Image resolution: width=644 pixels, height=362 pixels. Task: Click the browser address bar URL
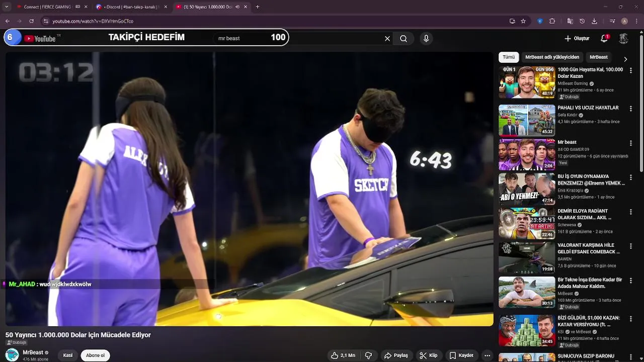[x=93, y=21]
